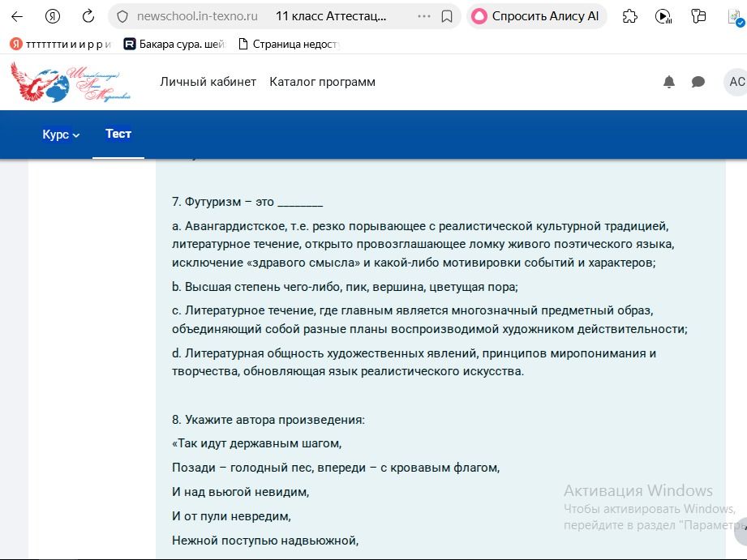Click answer b. Высшая степень чего-либо

click(x=345, y=287)
